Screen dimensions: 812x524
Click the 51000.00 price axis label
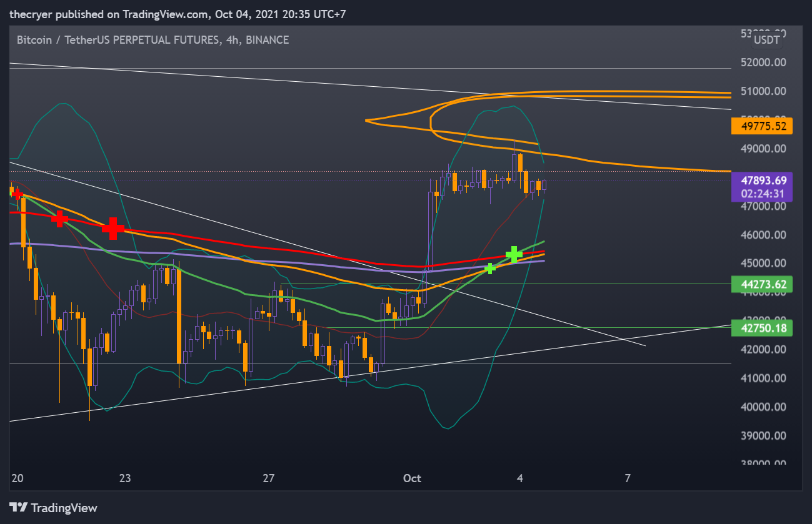click(763, 91)
